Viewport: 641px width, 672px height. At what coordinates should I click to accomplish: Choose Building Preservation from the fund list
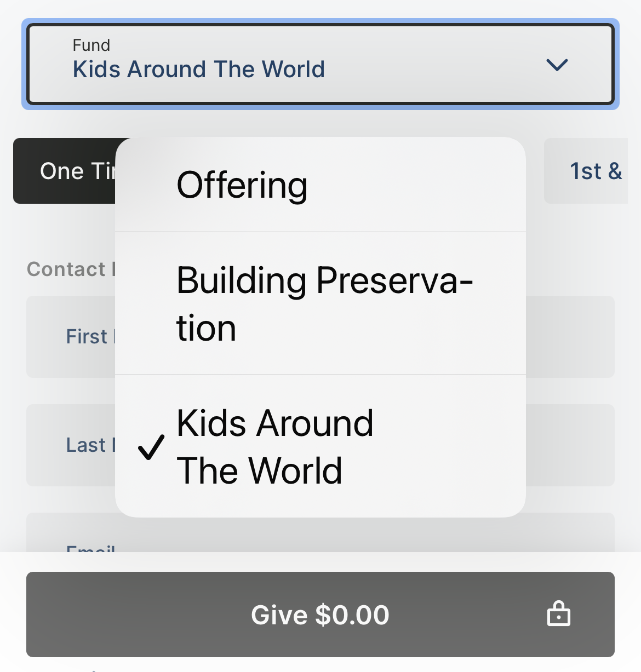(x=320, y=304)
